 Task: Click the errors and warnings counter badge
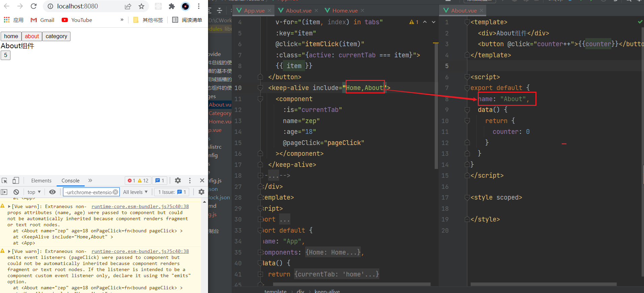point(138,181)
